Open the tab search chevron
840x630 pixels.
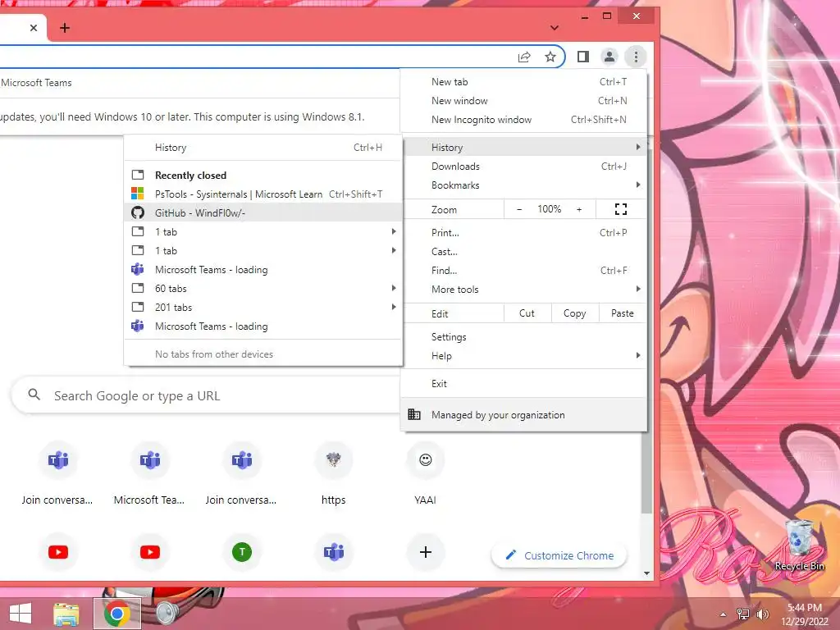click(x=555, y=28)
